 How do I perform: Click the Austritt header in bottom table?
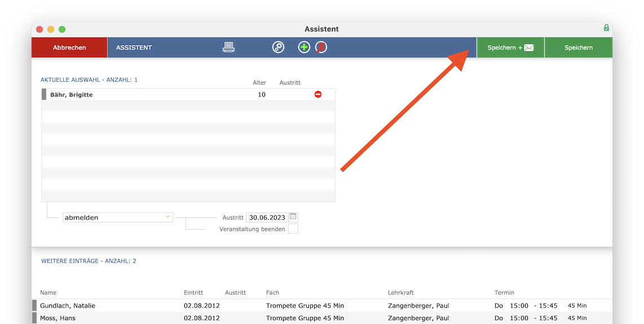[235, 292]
